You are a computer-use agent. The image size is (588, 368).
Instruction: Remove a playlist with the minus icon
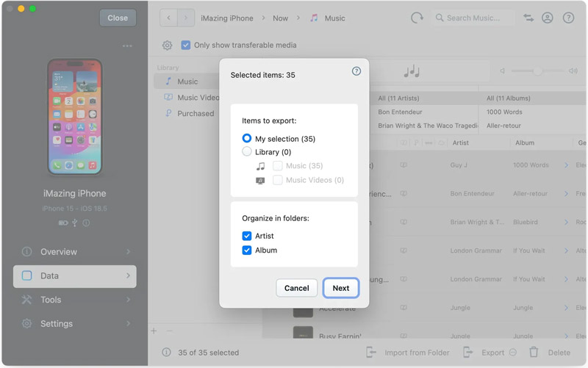coord(170,331)
